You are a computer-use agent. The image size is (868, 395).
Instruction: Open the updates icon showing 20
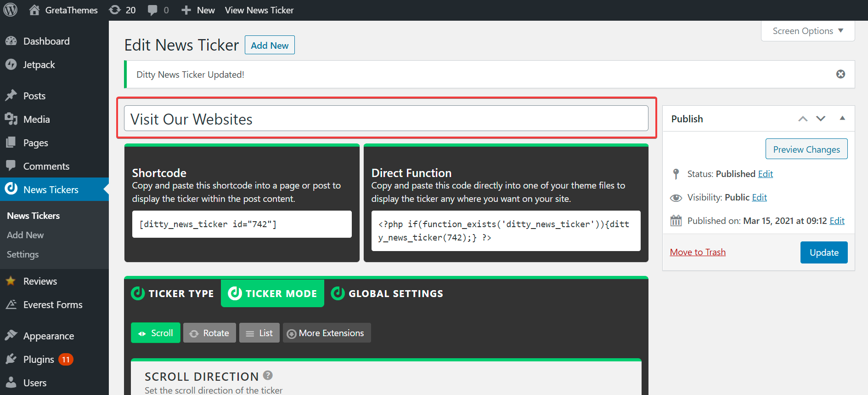[115, 10]
